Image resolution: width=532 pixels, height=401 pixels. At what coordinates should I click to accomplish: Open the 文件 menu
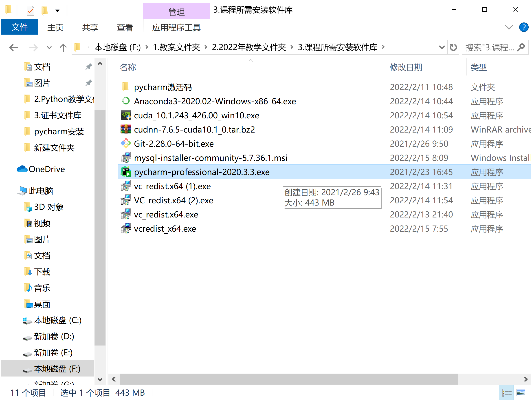coord(20,27)
